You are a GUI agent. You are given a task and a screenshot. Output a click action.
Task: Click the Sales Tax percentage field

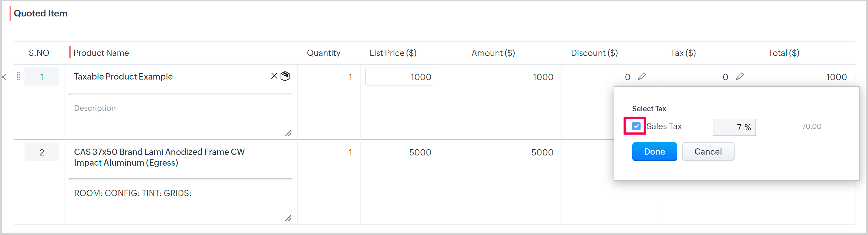(x=734, y=127)
